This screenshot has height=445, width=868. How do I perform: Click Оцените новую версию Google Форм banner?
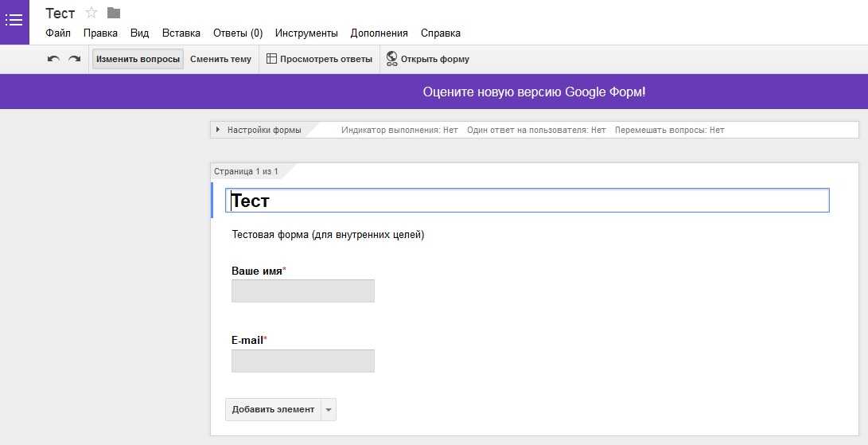pyautogui.click(x=534, y=92)
